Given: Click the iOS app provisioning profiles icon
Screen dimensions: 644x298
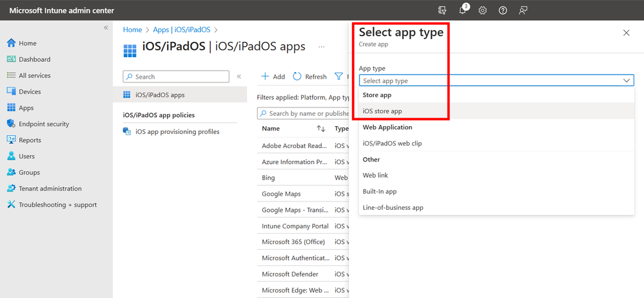Looking at the screenshot, I should [127, 132].
